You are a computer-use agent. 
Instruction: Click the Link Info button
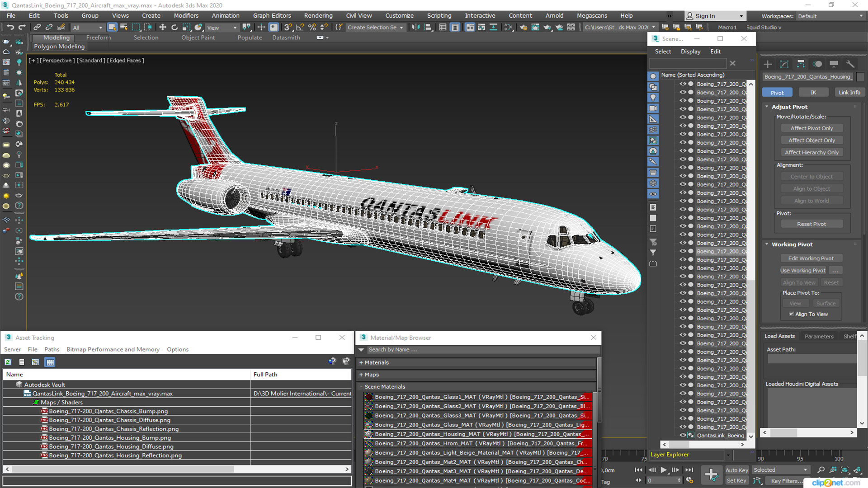pyautogui.click(x=849, y=93)
